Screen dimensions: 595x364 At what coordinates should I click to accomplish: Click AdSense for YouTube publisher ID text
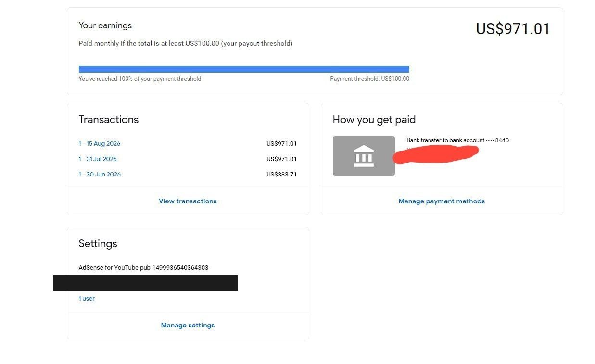pyautogui.click(x=143, y=268)
